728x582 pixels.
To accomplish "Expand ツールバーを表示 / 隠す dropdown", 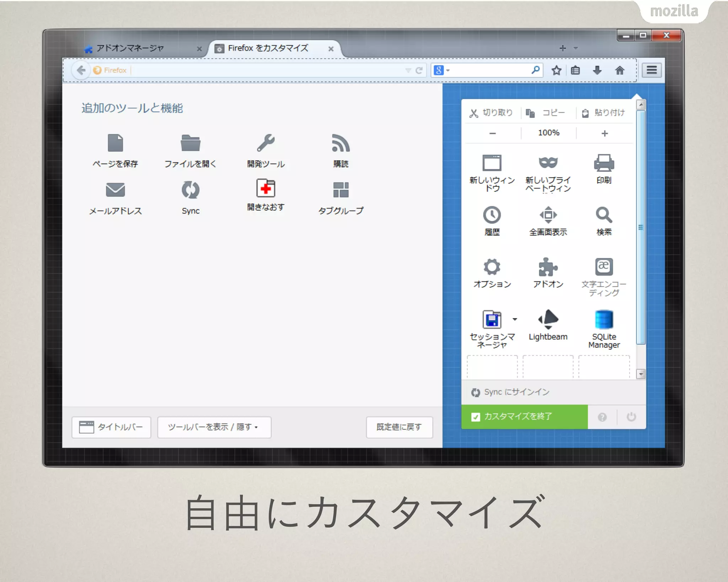I will coord(214,427).
